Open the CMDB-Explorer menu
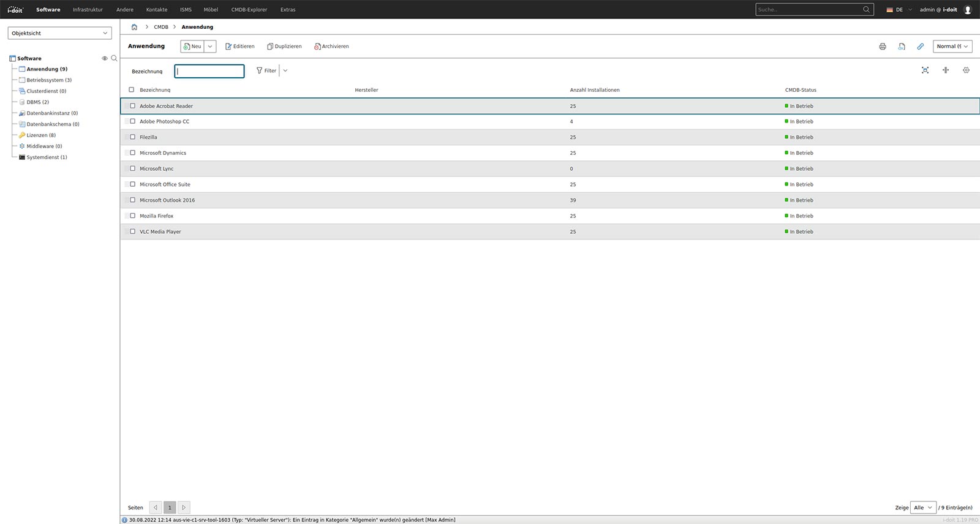The width and height of the screenshot is (980, 524). (x=249, y=10)
